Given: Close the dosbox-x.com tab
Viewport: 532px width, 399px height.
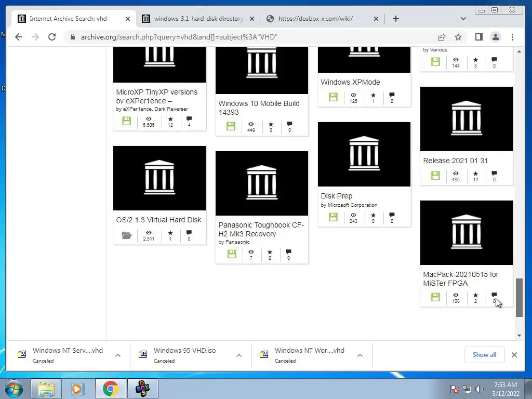Looking at the screenshot, I should pyautogui.click(x=376, y=19).
